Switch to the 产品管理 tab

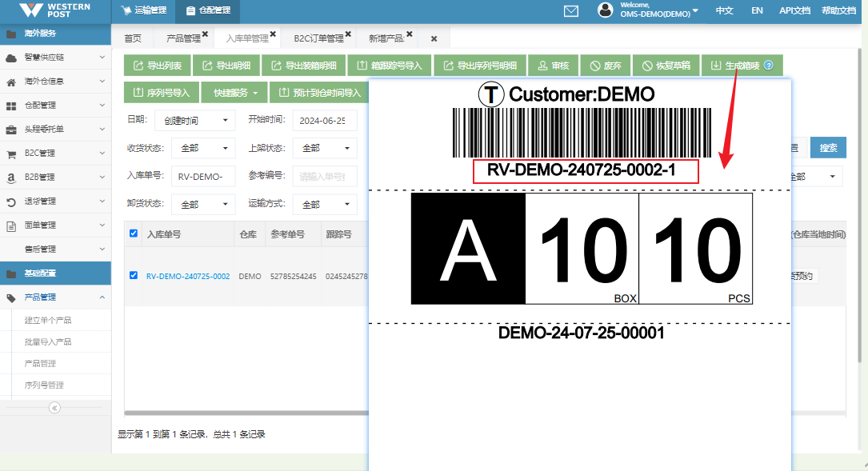(184, 38)
